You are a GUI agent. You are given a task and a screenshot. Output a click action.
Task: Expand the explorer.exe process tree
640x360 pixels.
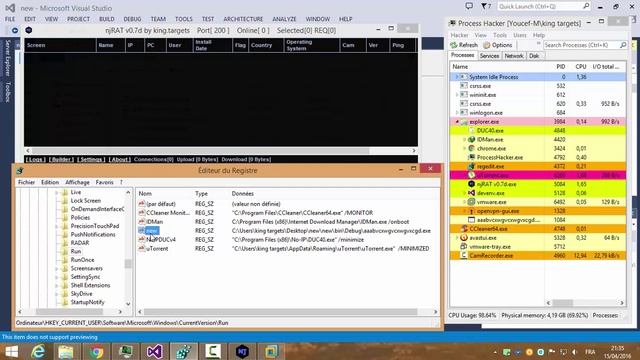(457, 122)
